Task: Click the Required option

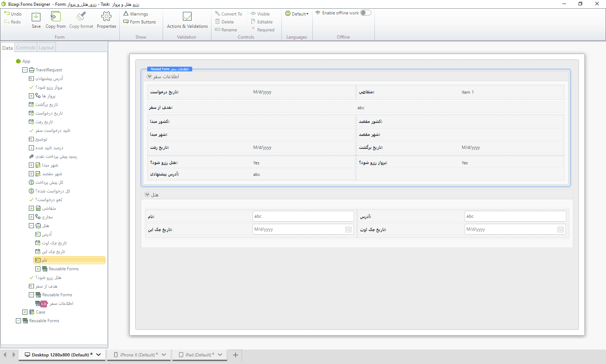Action: click(x=263, y=30)
